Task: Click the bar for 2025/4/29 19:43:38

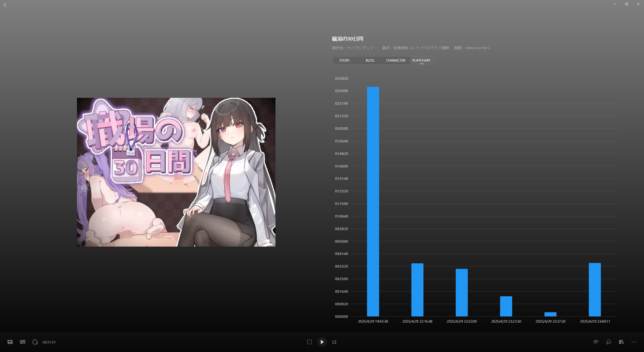Action: click(373, 201)
